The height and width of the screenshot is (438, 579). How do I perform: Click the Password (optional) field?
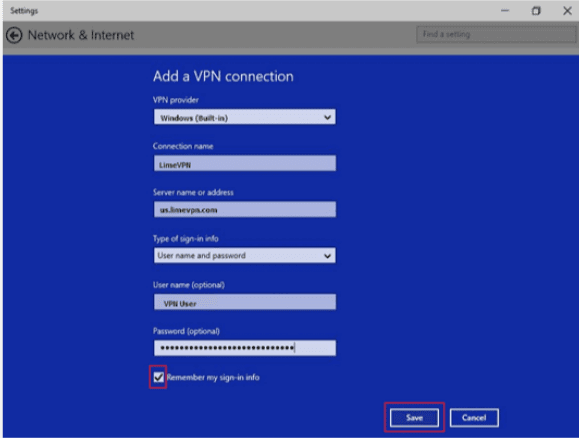point(245,348)
